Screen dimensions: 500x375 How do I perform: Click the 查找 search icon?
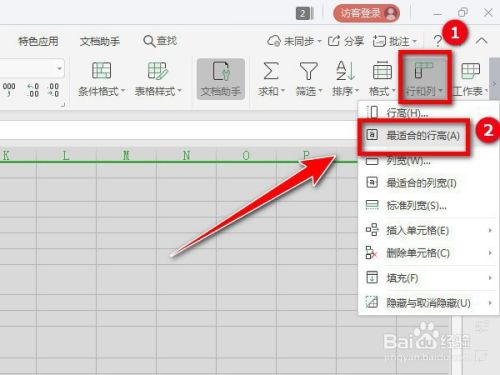tap(149, 41)
